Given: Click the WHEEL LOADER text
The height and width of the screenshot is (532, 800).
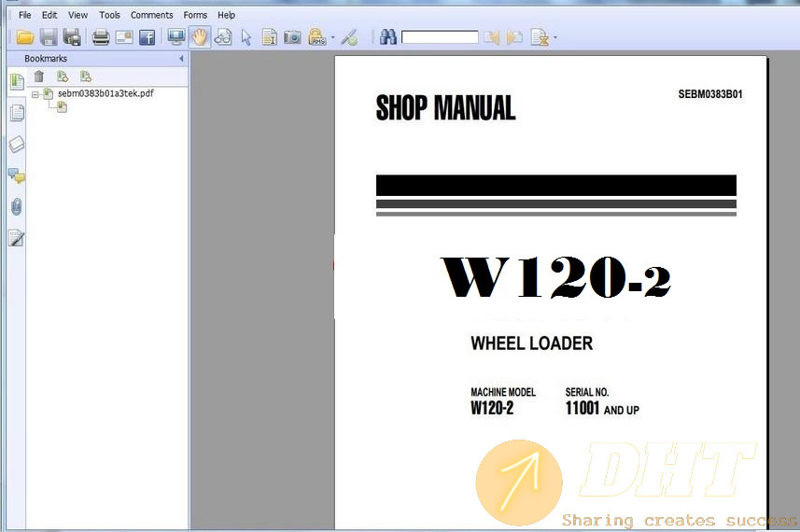Looking at the screenshot, I should tap(532, 343).
